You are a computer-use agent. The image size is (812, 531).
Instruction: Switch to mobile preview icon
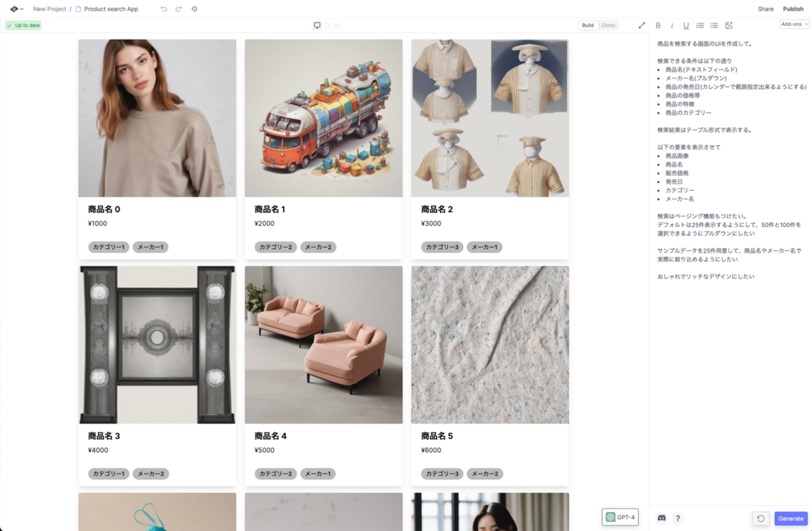click(327, 25)
